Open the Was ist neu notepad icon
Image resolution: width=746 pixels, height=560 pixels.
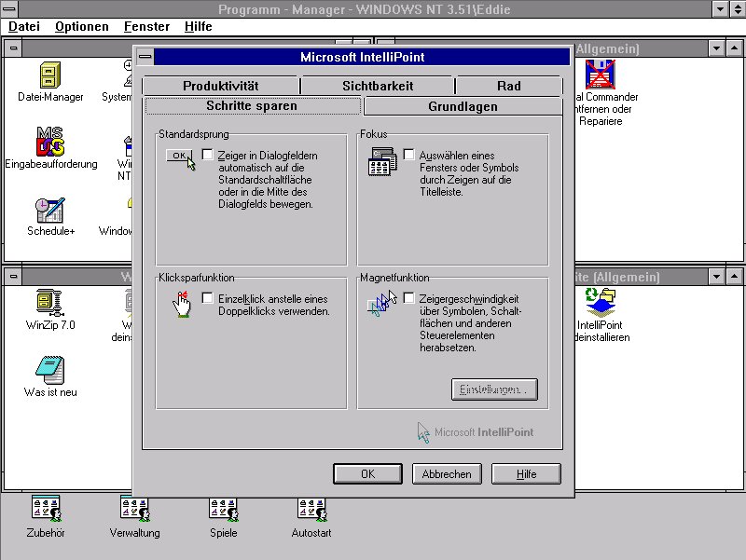50,370
